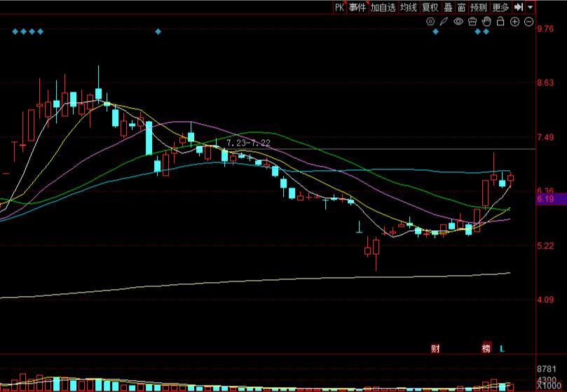This screenshot has width=567, height=392.
Task: Click the 5.22 price axis label
Action: coord(545,246)
